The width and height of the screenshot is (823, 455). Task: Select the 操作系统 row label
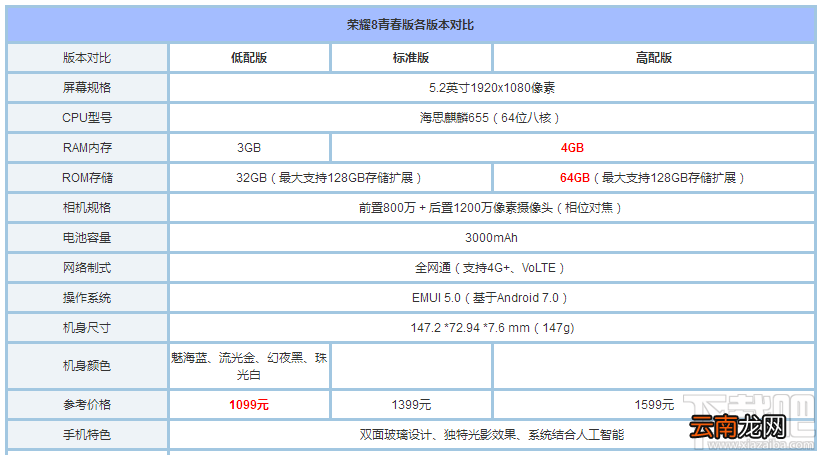(x=87, y=298)
